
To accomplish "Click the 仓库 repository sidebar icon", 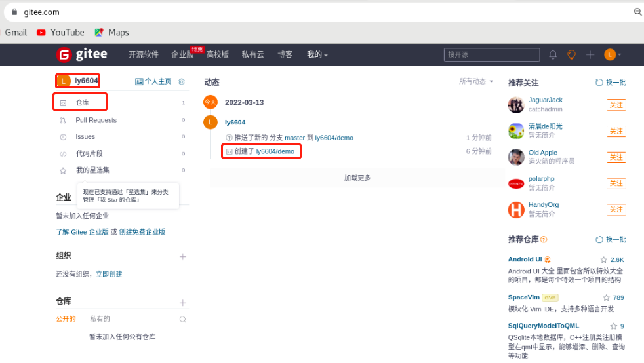I will coord(63,103).
